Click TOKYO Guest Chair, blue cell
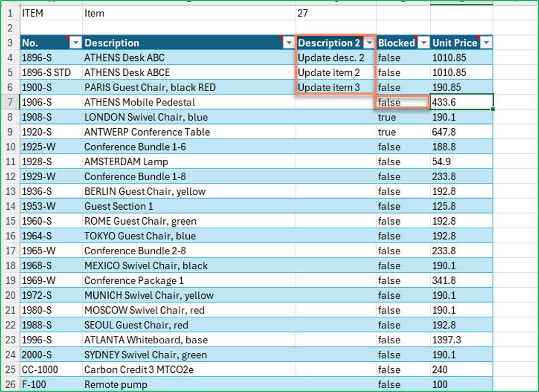Screen dimensions: 539x392 click(189, 236)
